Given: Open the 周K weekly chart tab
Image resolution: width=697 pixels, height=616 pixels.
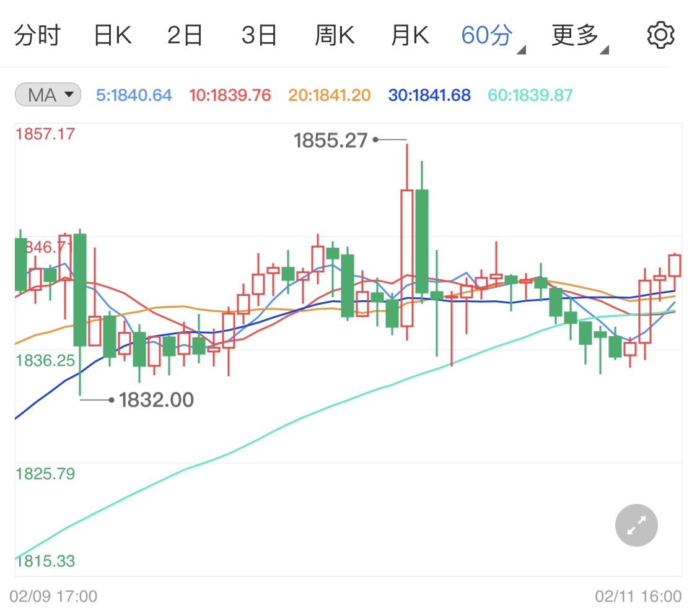Looking at the screenshot, I should pos(335,35).
